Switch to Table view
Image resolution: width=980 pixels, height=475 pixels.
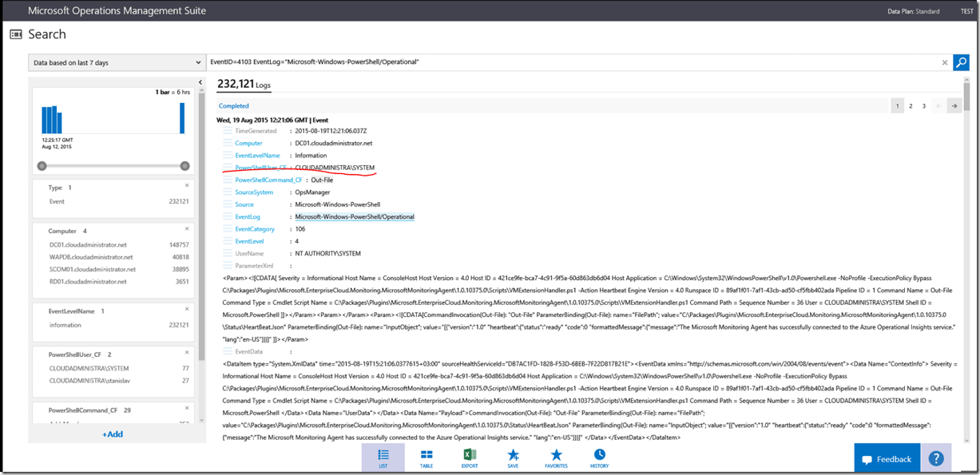pos(427,457)
